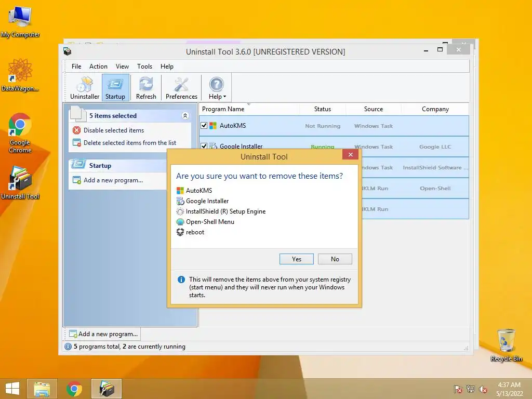This screenshot has height=399, width=532.
Task: Click the AutoKMS Windows logo icon in table
Action: (x=213, y=126)
